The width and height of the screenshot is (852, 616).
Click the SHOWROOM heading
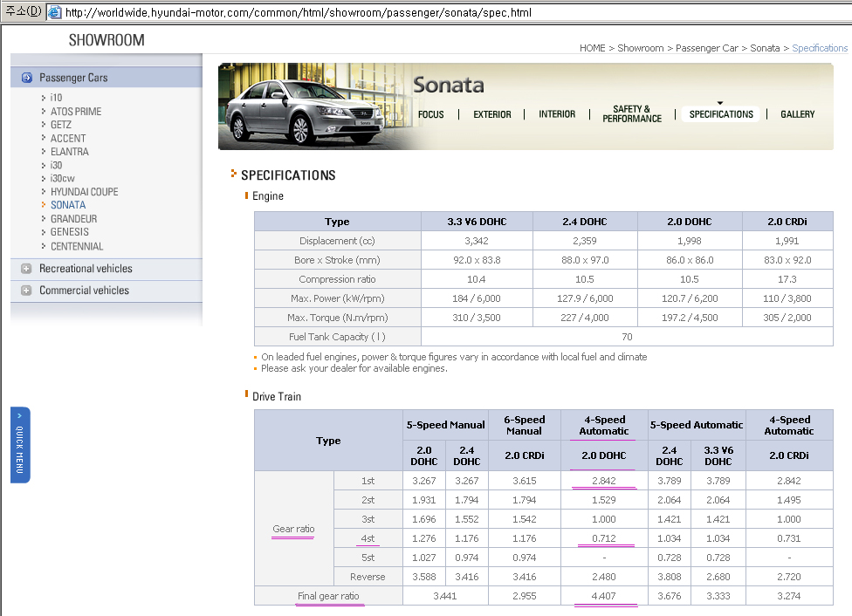coord(106,40)
